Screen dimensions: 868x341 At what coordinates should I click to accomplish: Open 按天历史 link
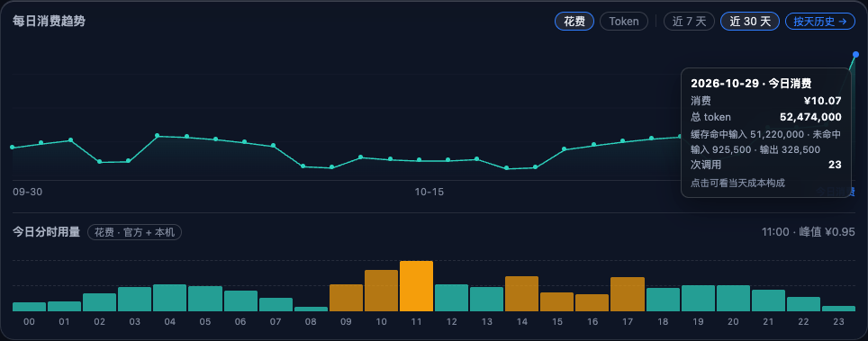coord(820,22)
